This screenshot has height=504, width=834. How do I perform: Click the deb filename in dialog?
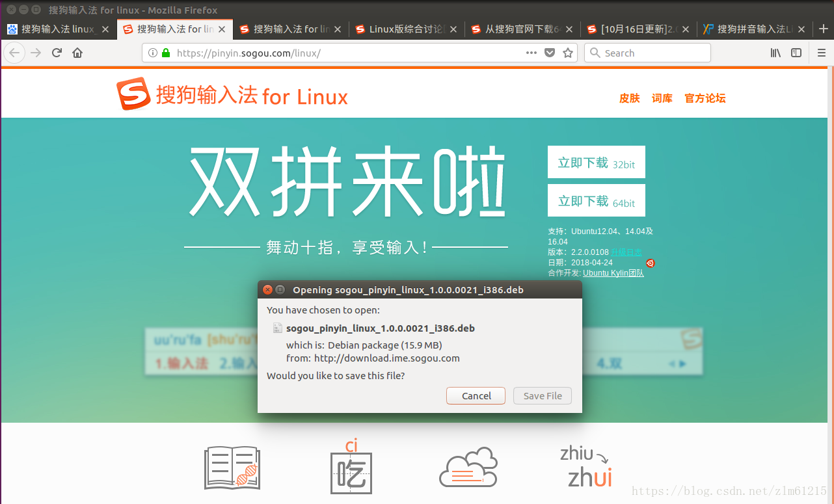(x=381, y=328)
